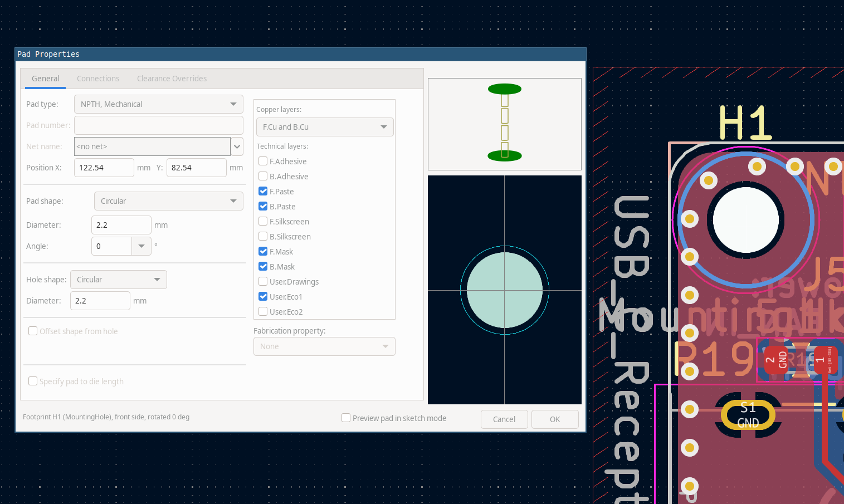Open the Copper layers dropdown
The image size is (844, 504).
tap(324, 126)
